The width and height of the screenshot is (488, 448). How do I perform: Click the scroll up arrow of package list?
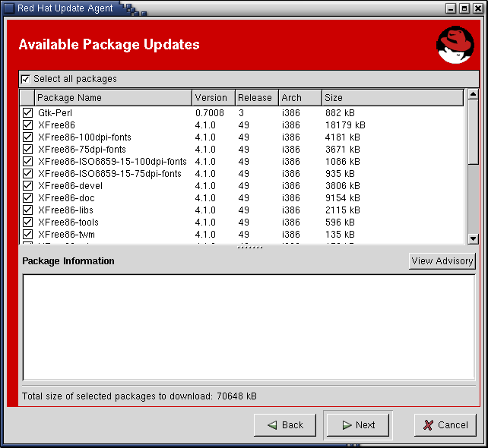click(x=473, y=94)
